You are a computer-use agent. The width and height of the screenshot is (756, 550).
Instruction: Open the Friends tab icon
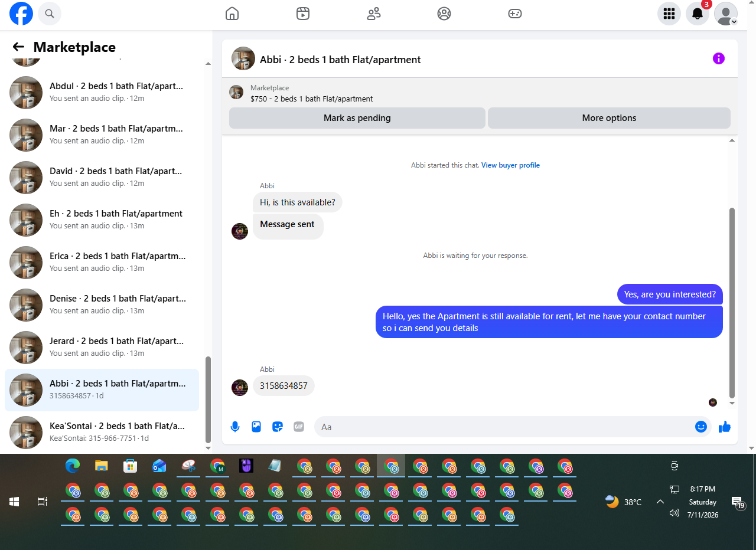click(x=374, y=14)
